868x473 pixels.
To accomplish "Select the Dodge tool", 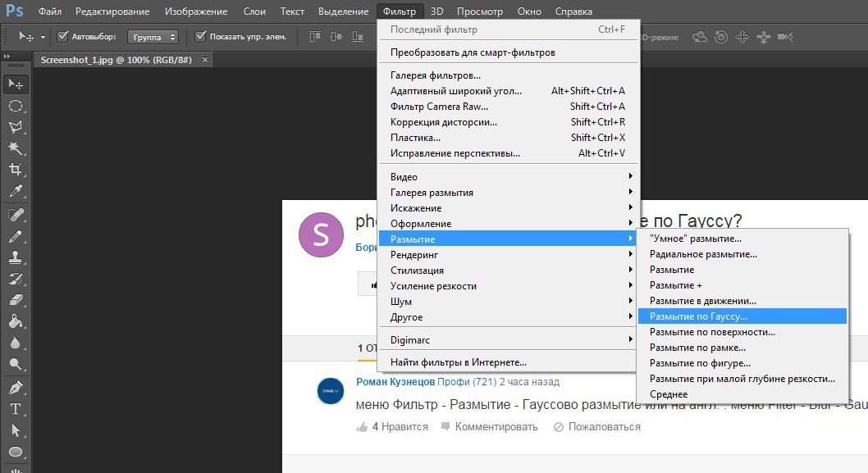I will 16,363.
